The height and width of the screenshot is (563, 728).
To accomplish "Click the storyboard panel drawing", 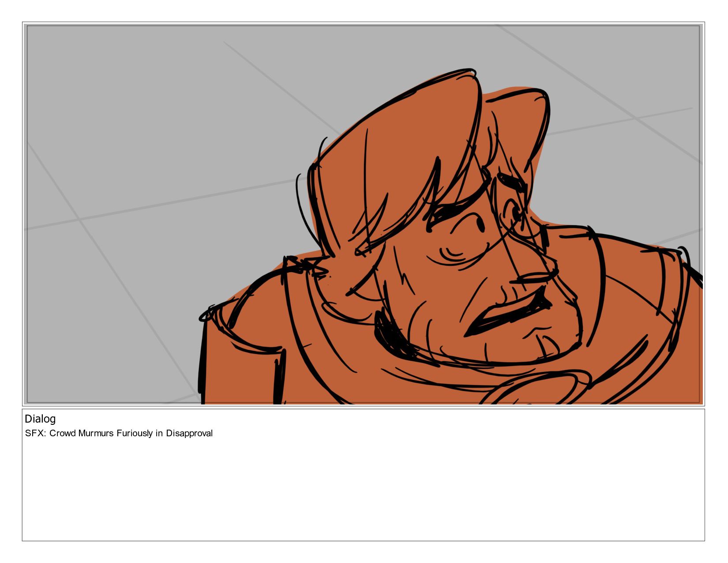I will pyautogui.click(x=363, y=214).
